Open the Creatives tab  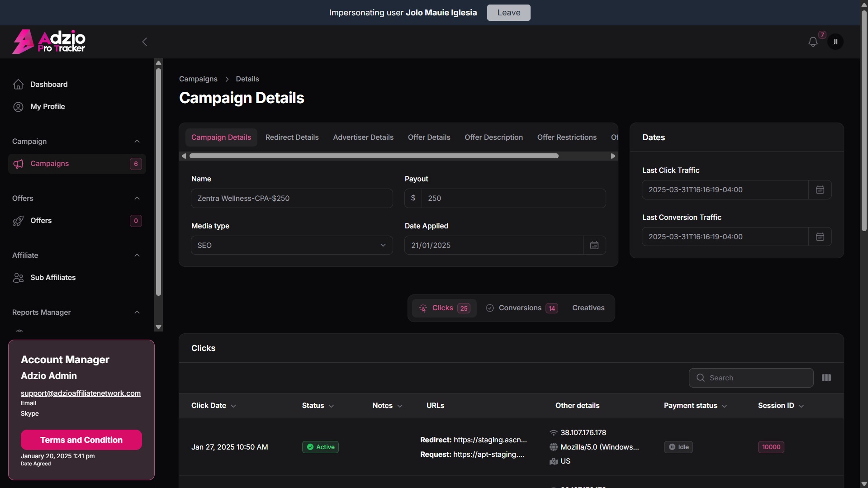pyautogui.click(x=588, y=308)
